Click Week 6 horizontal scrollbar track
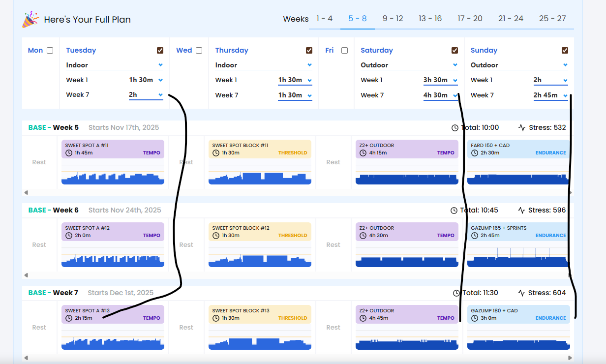The height and width of the screenshot is (364, 606). (295, 275)
